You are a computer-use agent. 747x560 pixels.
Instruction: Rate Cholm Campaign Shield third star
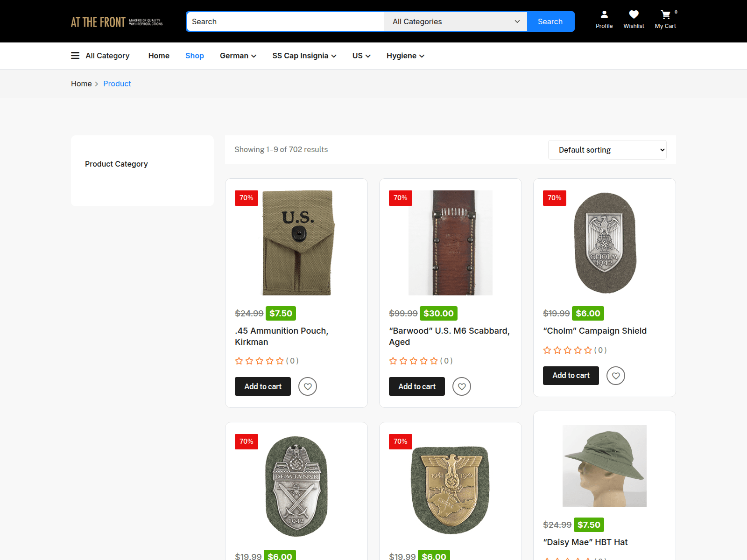click(x=568, y=350)
